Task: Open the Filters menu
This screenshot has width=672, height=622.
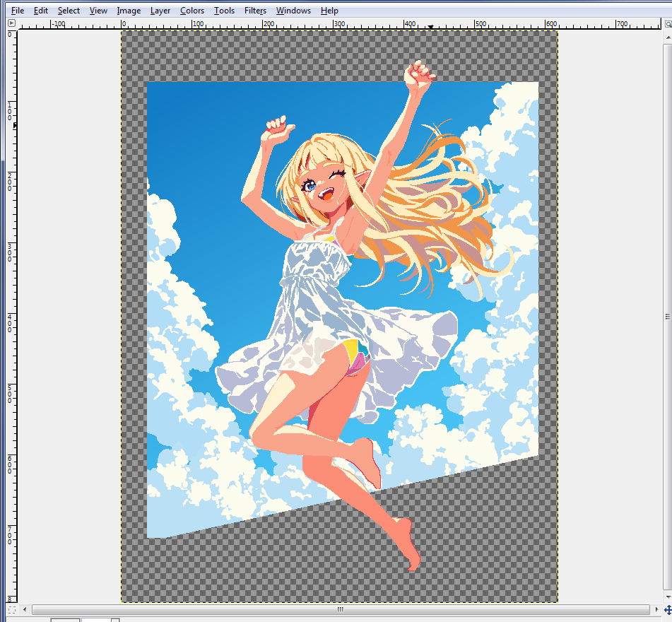Action: click(x=255, y=11)
